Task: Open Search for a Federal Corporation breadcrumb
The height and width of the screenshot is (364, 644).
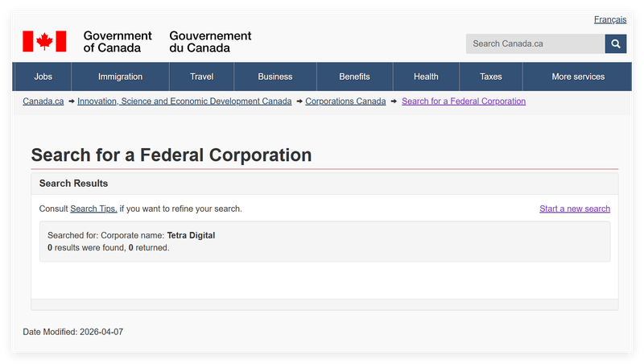Action: pos(464,101)
